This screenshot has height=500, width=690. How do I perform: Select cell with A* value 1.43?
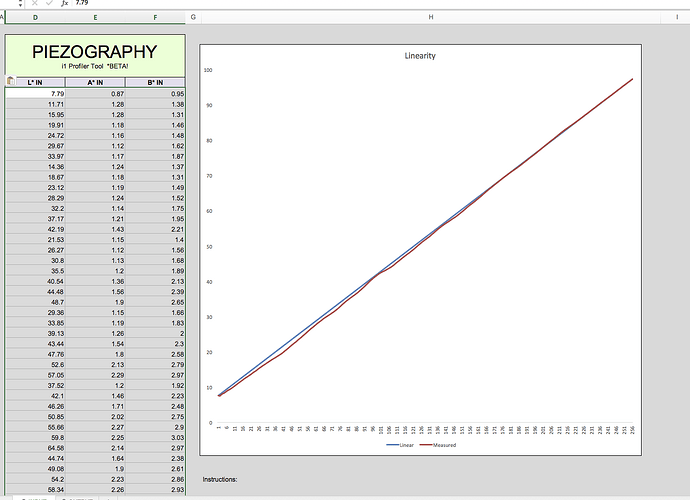coord(95,229)
